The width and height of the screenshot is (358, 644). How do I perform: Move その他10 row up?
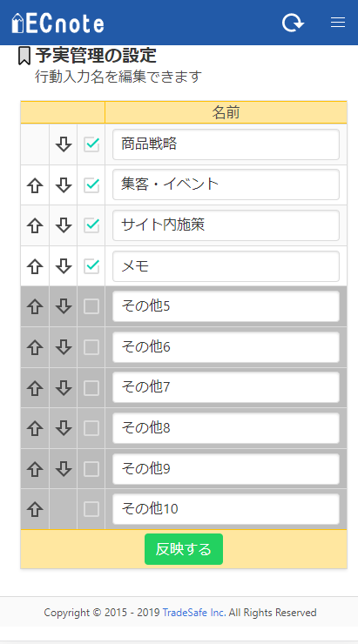click(35, 509)
